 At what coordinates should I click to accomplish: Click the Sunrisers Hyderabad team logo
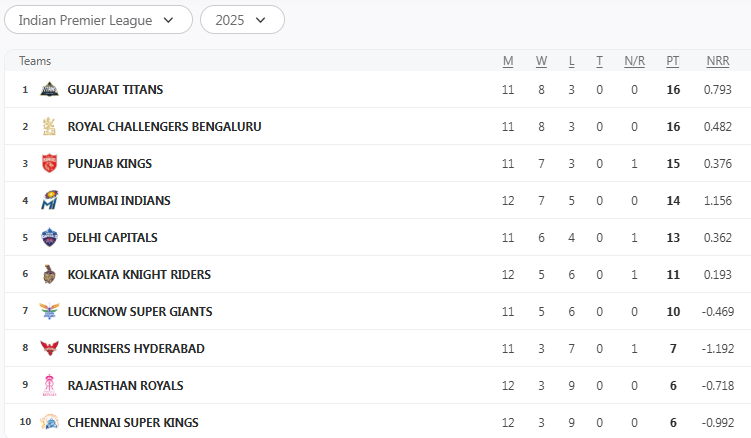tap(49, 348)
